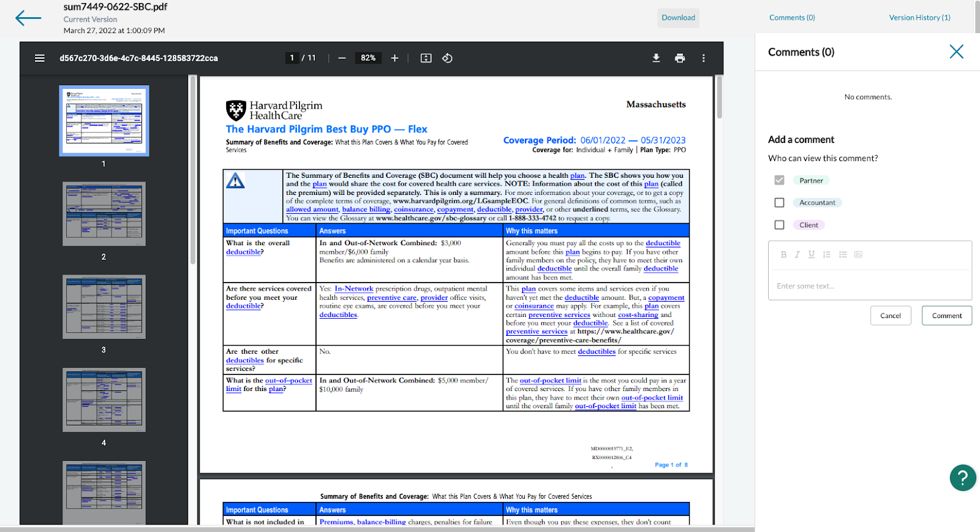Select page 3 thumbnail
The image size is (980, 532).
pyautogui.click(x=104, y=307)
